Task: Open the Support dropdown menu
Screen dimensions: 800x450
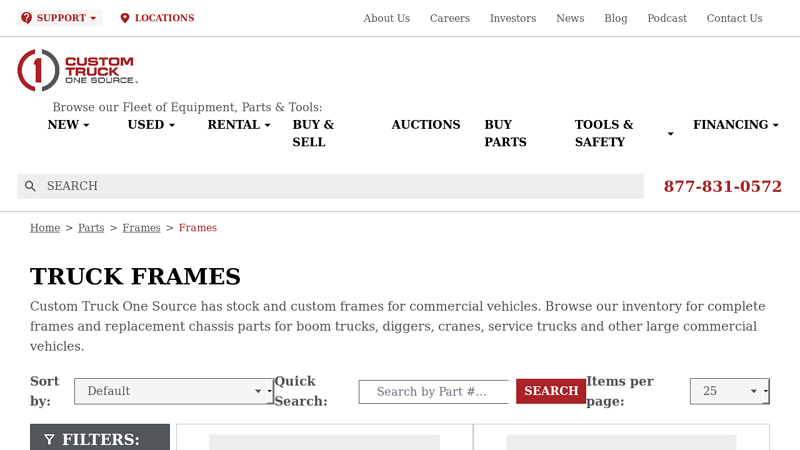Action: 60,18
